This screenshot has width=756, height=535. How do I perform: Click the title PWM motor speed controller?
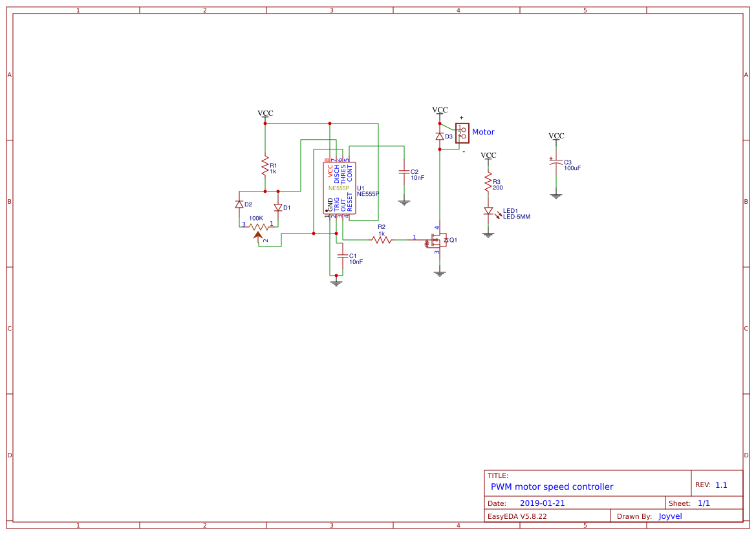pos(552,486)
